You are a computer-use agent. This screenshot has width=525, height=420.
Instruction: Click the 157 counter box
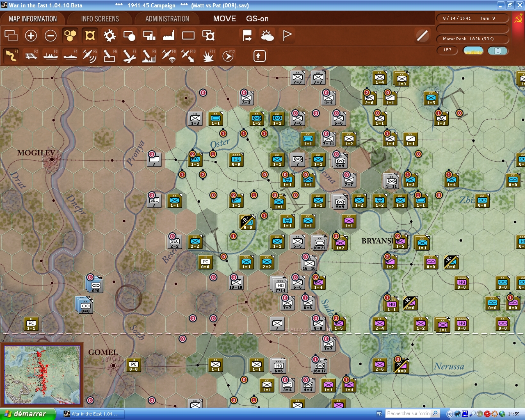[448, 50]
